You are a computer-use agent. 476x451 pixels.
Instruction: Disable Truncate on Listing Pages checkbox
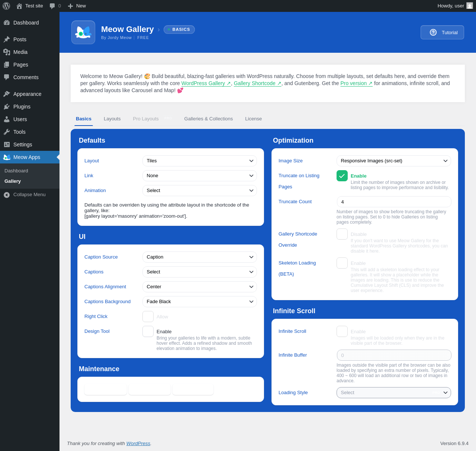342,176
